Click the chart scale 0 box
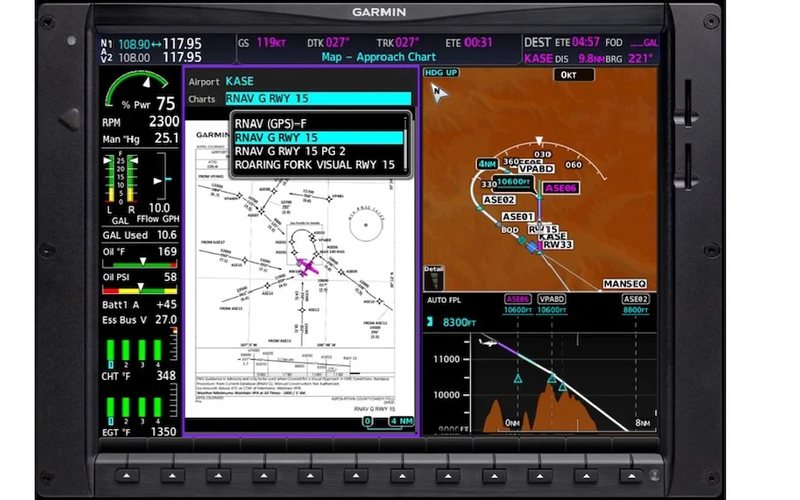 tap(367, 421)
